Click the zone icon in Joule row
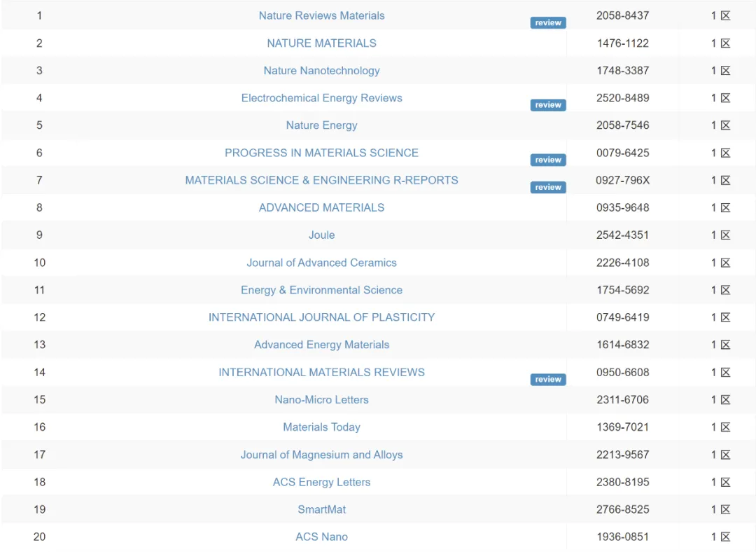This screenshot has height=552, width=756. click(726, 235)
